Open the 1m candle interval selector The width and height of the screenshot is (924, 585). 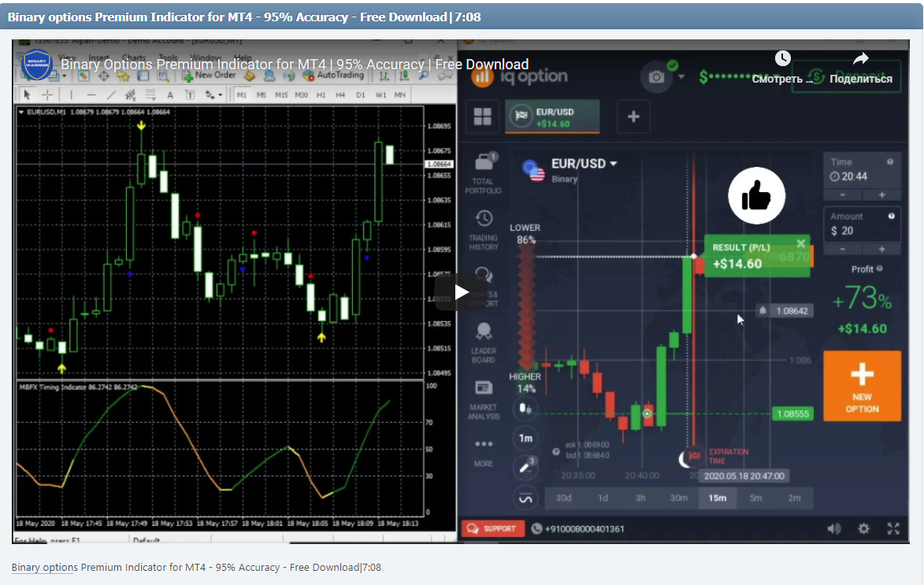point(525,438)
